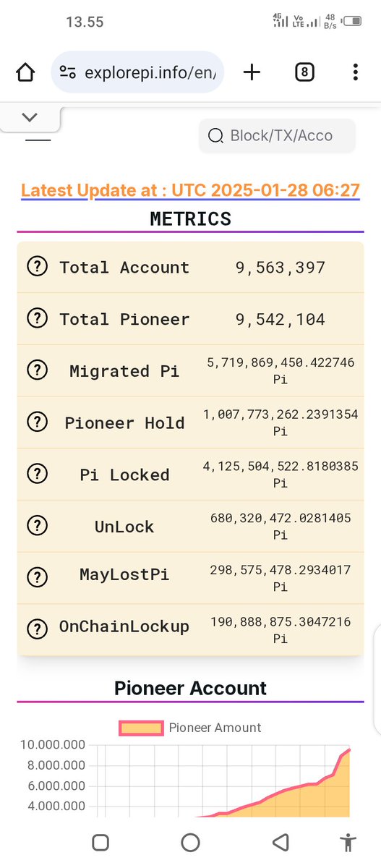Screen dimensions: 381x868
Task: Tap the browser home icon
Action: [25, 72]
